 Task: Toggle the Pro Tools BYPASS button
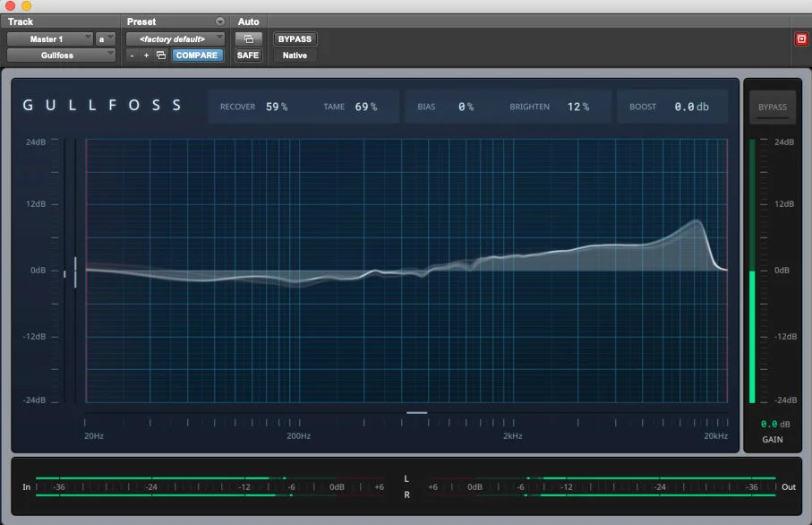tap(295, 39)
